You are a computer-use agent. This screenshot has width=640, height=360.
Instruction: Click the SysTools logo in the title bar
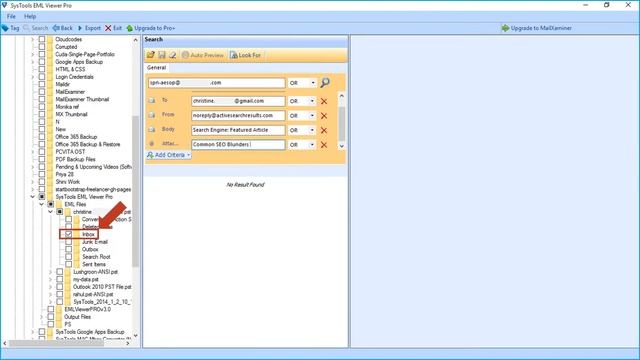[4, 5]
